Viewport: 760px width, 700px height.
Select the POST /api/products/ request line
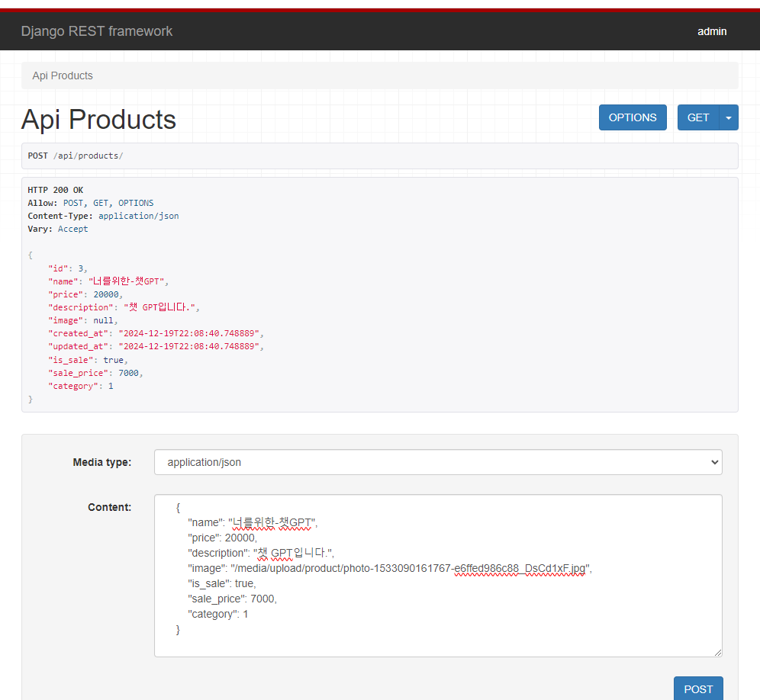pyautogui.click(x=75, y=156)
